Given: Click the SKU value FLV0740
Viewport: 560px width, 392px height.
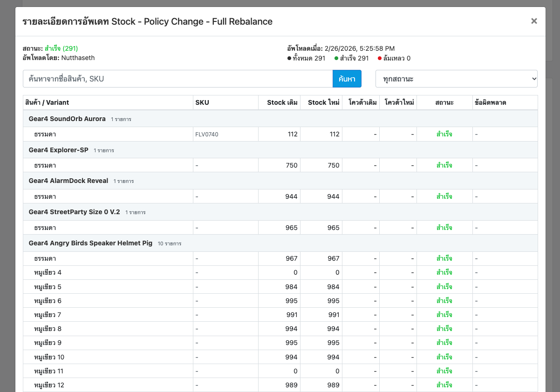Looking at the screenshot, I should (x=207, y=135).
